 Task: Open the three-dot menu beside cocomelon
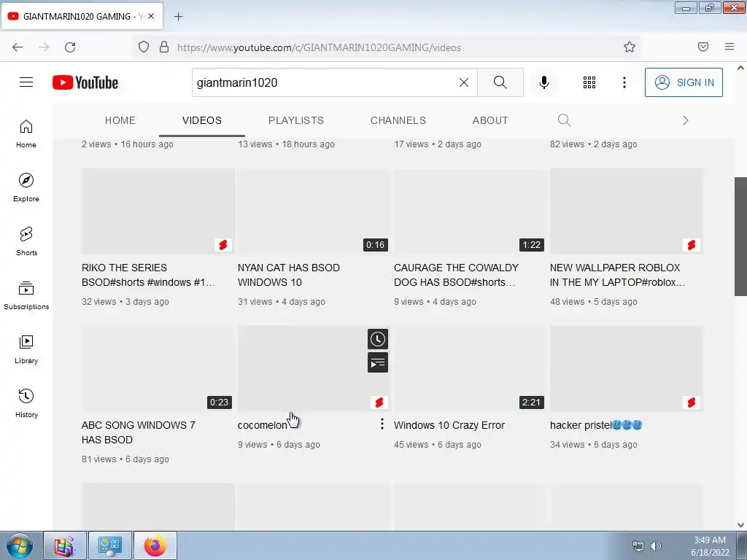click(x=382, y=424)
